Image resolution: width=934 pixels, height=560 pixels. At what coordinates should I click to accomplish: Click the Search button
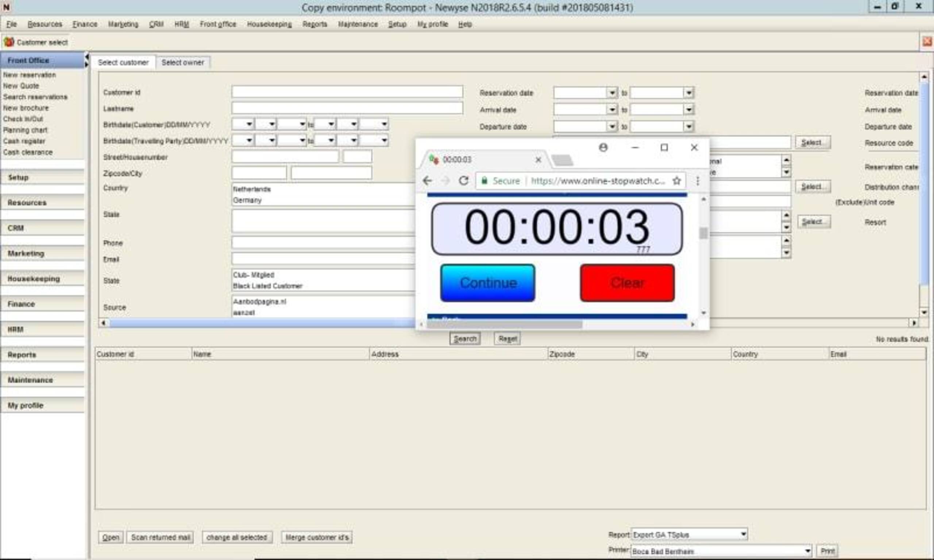(465, 338)
